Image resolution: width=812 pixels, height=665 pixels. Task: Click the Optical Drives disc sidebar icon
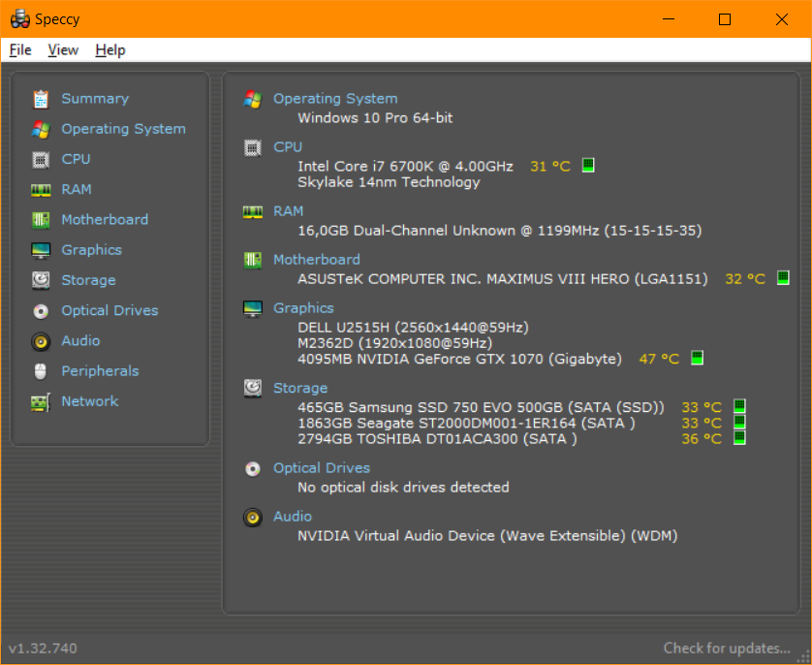pos(41,311)
